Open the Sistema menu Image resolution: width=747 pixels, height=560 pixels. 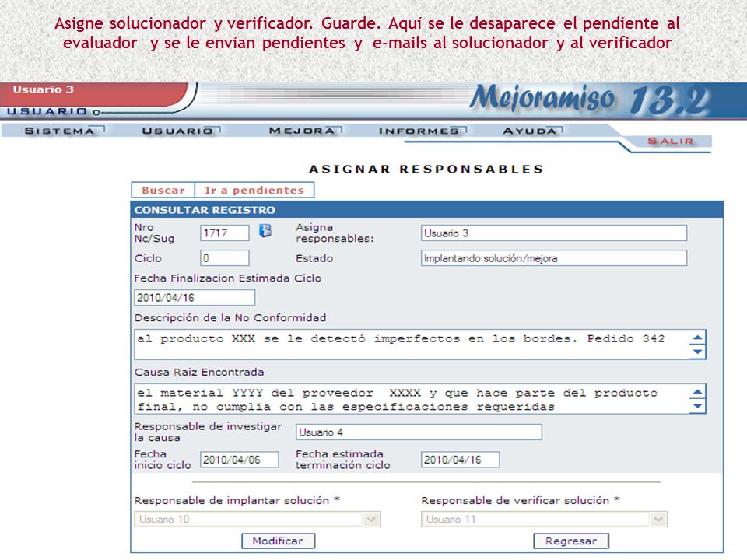pyautogui.click(x=60, y=131)
